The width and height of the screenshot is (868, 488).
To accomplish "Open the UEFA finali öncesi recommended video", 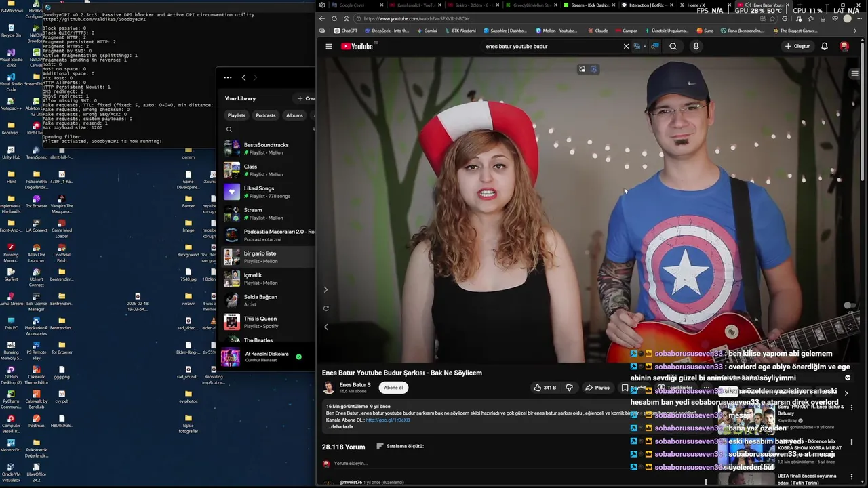I will 807,479.
